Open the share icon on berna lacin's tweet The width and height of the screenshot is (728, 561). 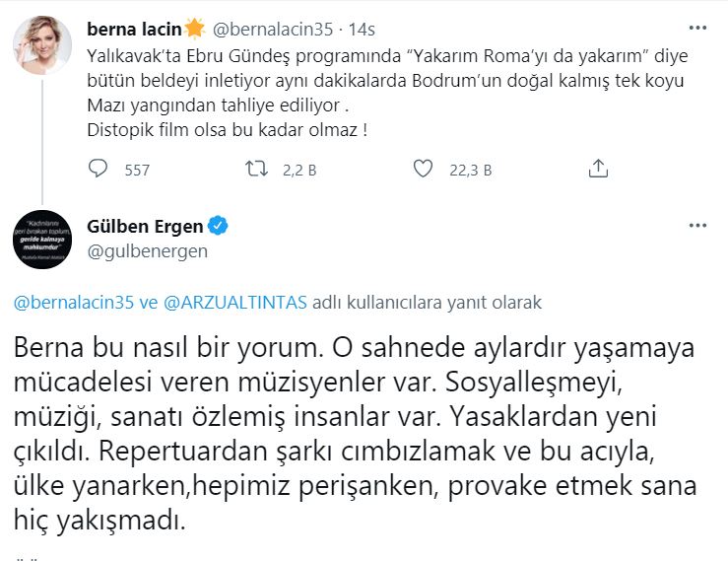tap(597, 170)
